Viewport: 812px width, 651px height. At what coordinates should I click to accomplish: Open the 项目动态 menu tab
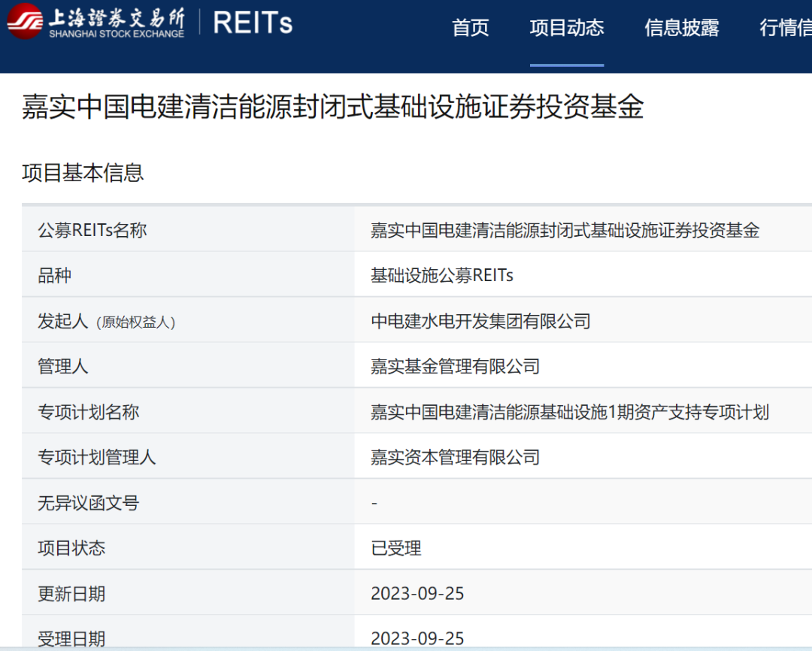567,28
